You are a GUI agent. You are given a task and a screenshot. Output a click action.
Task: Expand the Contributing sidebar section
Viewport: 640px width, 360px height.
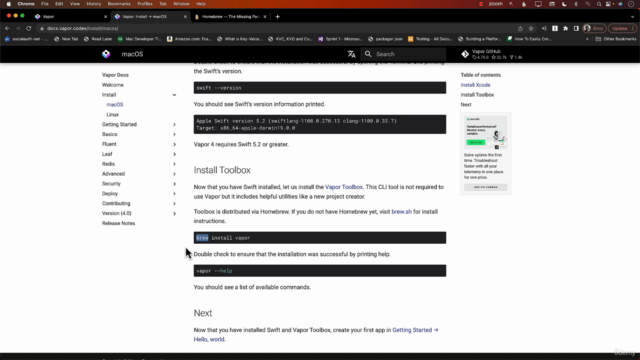click(x=174, y=203)
